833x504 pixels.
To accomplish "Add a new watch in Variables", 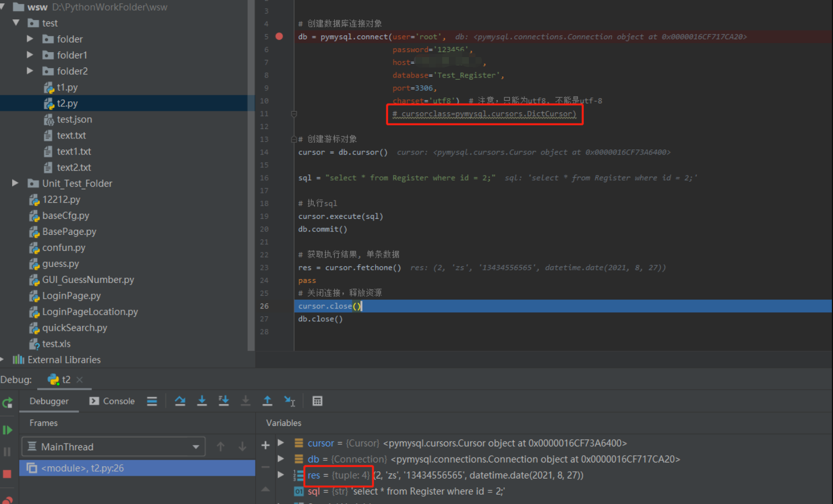I will coord(265,445).
